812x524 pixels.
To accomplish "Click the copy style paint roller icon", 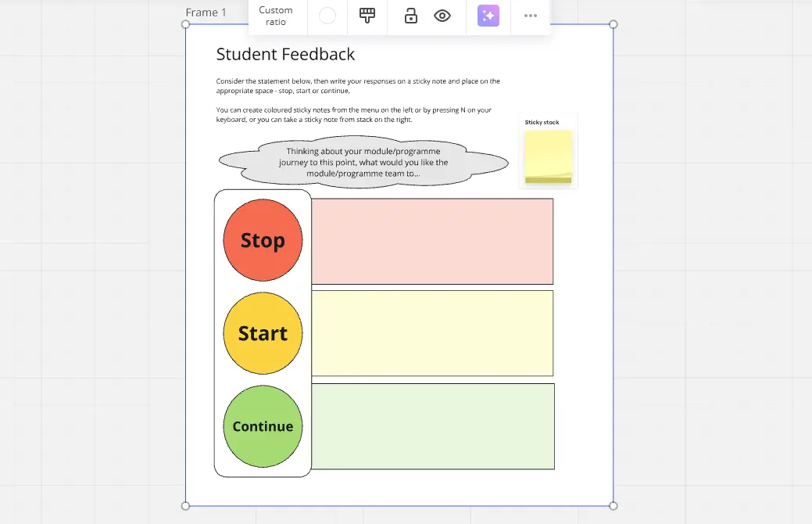I will coord(367,16).
